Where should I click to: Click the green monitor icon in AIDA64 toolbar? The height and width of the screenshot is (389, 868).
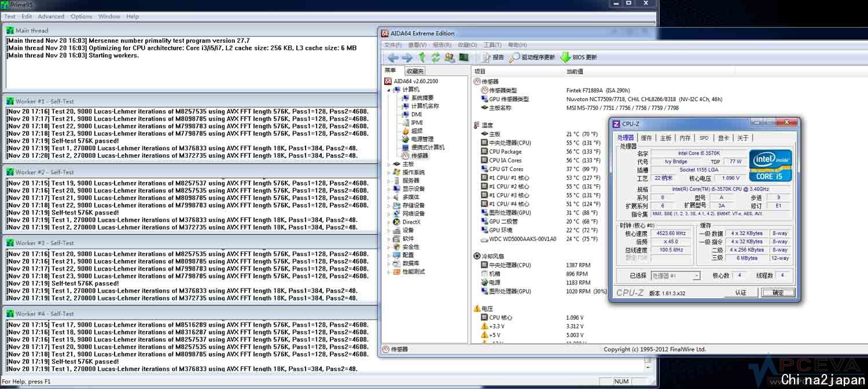[x=463, y=57]
